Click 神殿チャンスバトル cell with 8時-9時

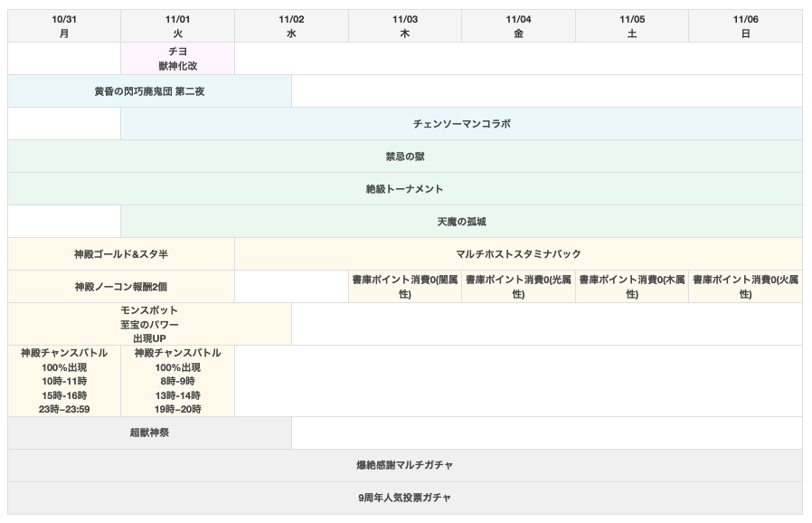(x=177, y=381)
